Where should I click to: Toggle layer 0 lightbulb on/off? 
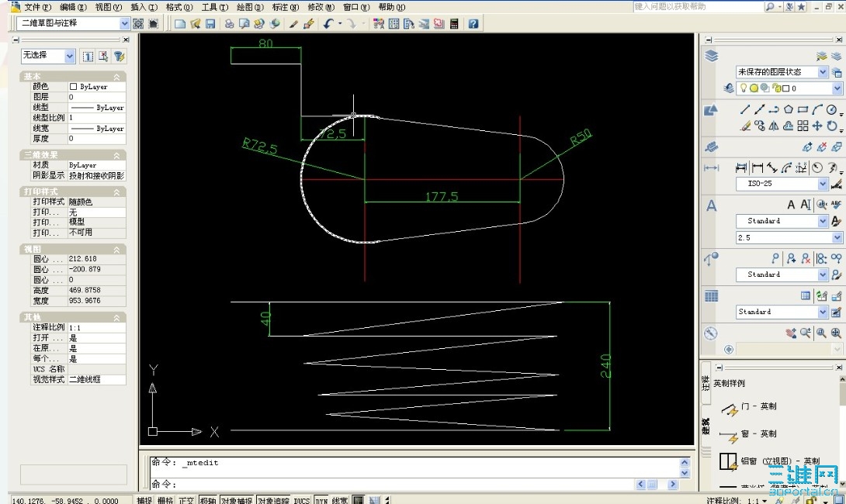[743, 88]
